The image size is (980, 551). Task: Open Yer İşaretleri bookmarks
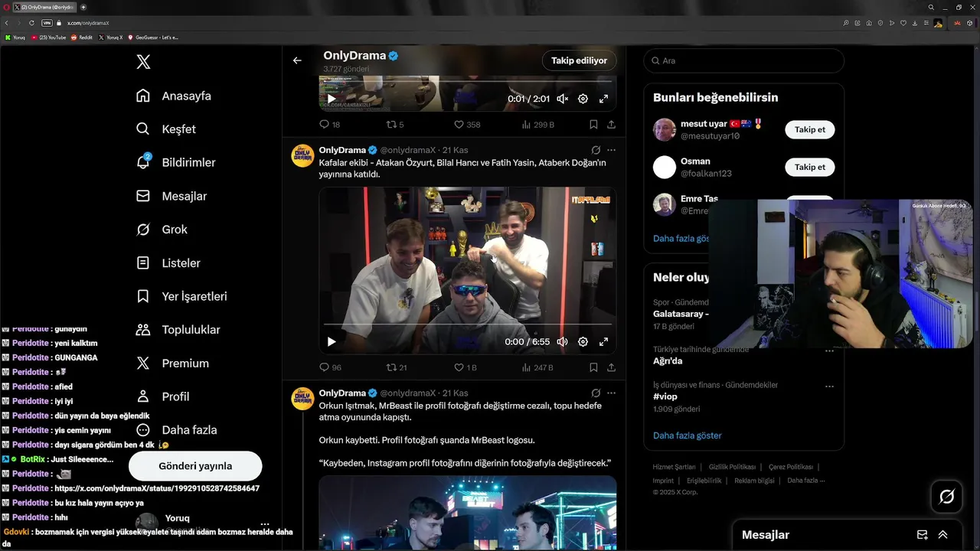pos(181,296)
